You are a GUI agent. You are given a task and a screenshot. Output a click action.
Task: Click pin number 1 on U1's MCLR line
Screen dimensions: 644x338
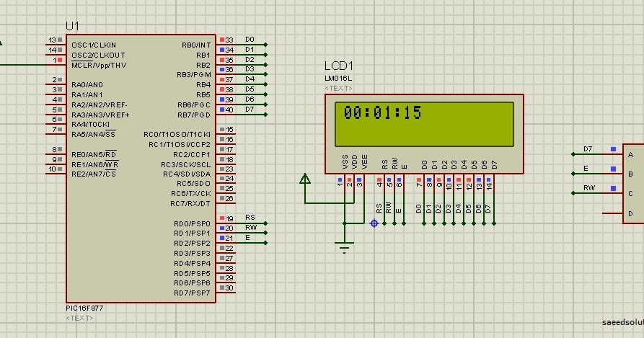[54, 60]
